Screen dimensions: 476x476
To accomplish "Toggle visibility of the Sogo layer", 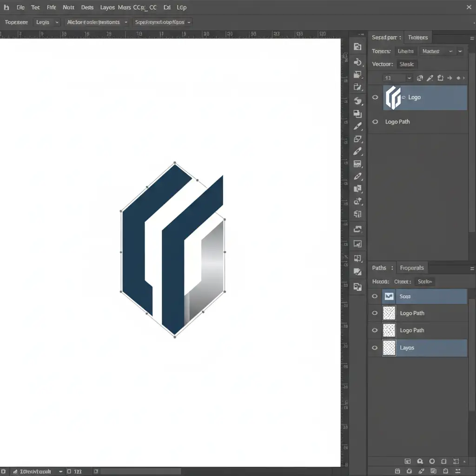I will point(375,296).
